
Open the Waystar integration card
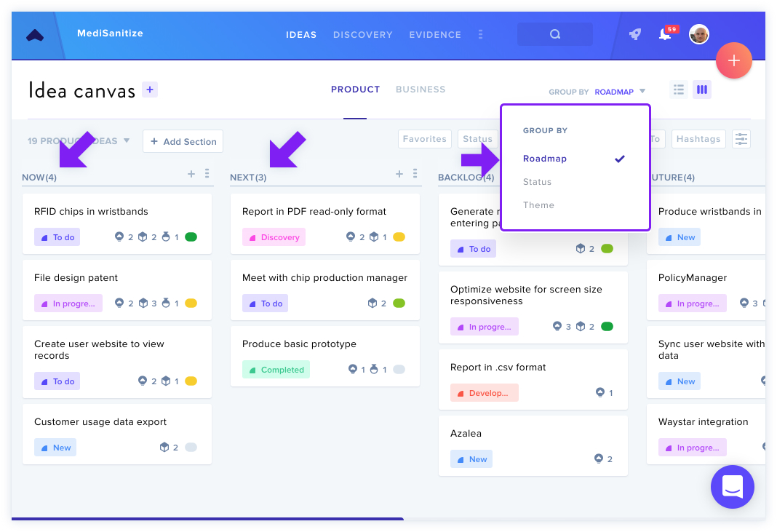click(706, 434)
